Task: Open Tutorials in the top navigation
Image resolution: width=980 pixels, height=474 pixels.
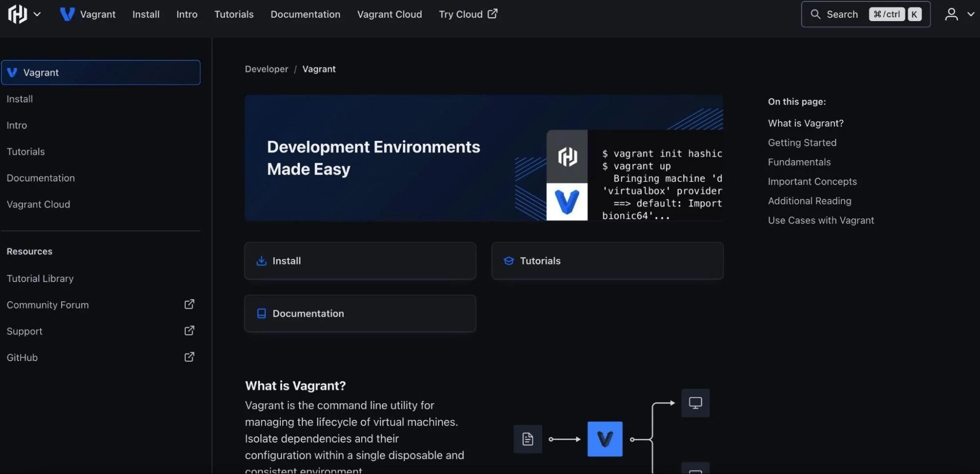Action: click(234, 14)
